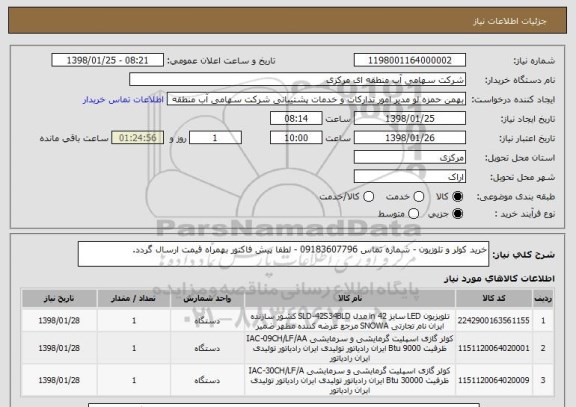Click the unit دستگاه in row 3
576x407 pixels.
coord(207,381)
